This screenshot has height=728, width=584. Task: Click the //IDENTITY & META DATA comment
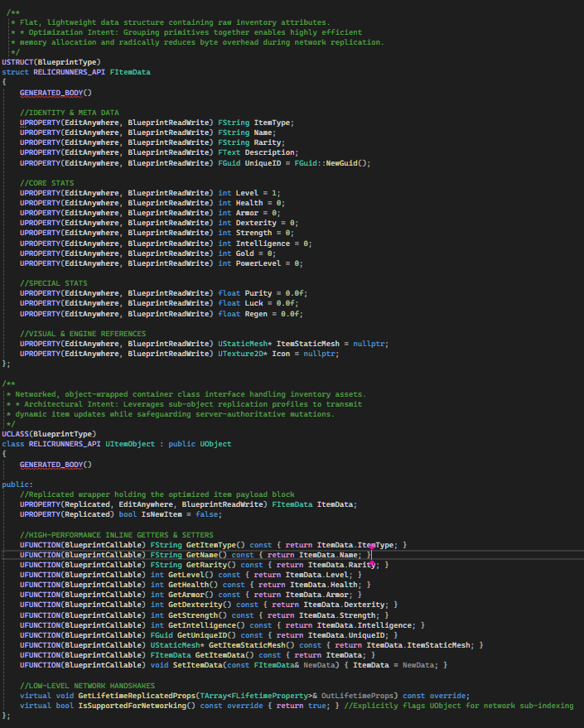tap(70, 113)
